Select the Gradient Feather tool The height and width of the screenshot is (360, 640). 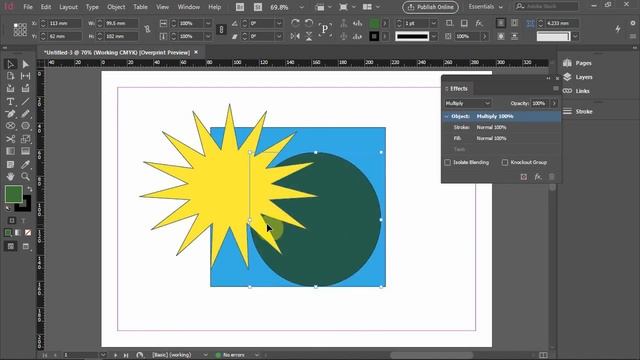click(25, 151)
